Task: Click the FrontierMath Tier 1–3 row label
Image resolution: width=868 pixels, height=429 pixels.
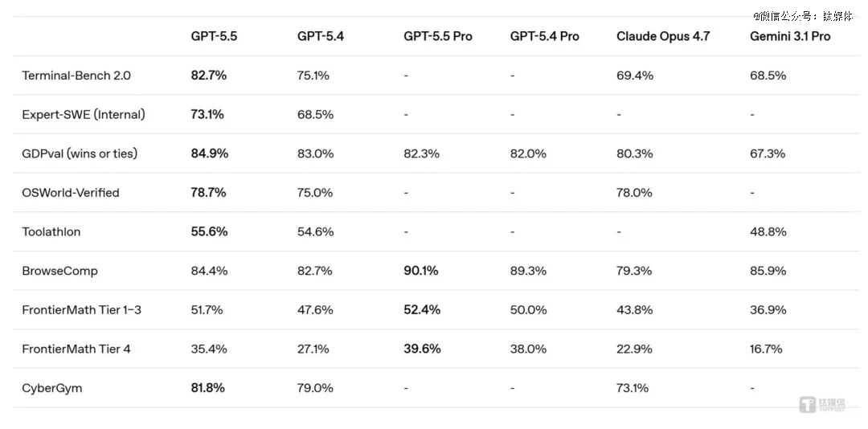Action: click(x=82, y=309)
